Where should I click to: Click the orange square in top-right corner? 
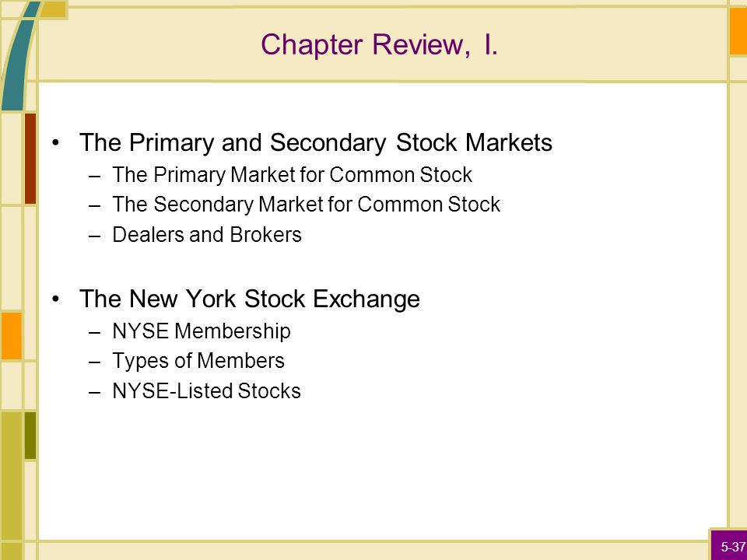tap(738, 31)
